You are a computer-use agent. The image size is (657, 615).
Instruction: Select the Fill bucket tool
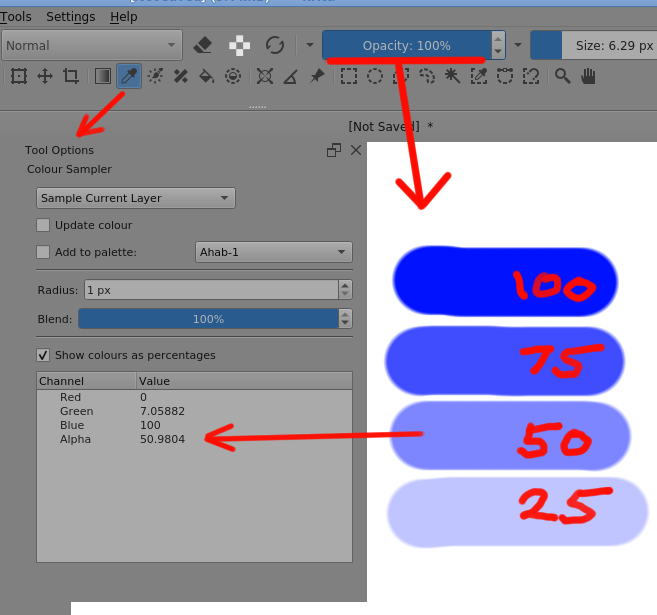[x=207, y=76]
